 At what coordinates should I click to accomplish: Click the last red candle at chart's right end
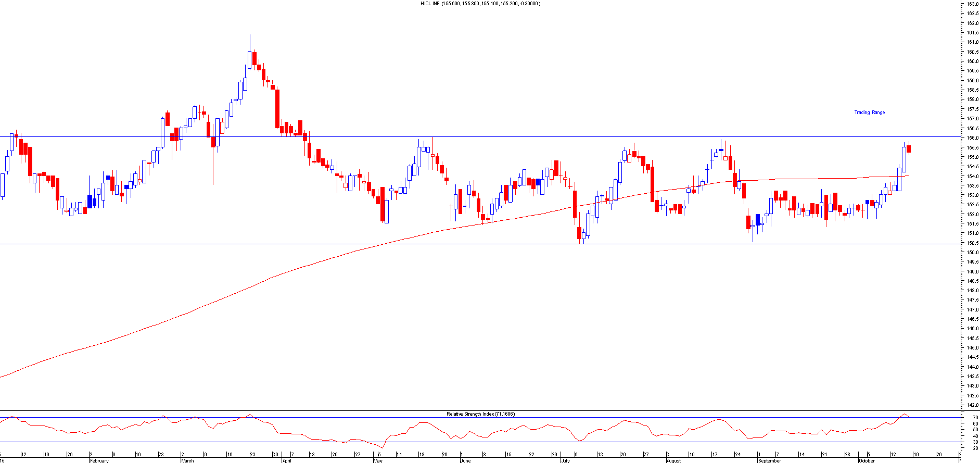point(909,149)
